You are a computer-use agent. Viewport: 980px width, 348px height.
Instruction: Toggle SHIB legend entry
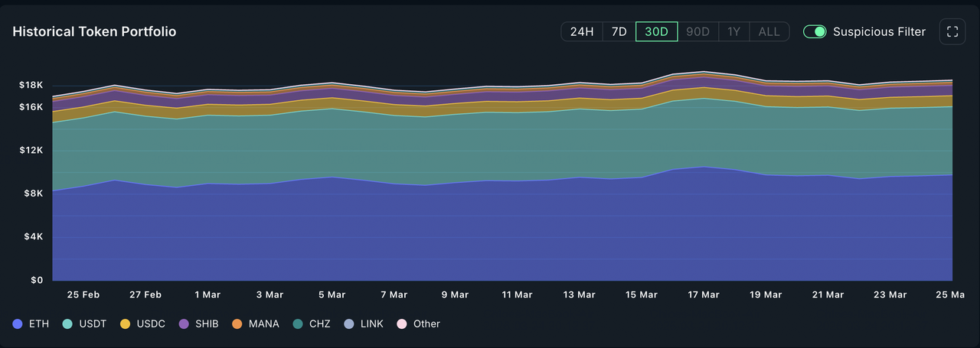(199, 324)
